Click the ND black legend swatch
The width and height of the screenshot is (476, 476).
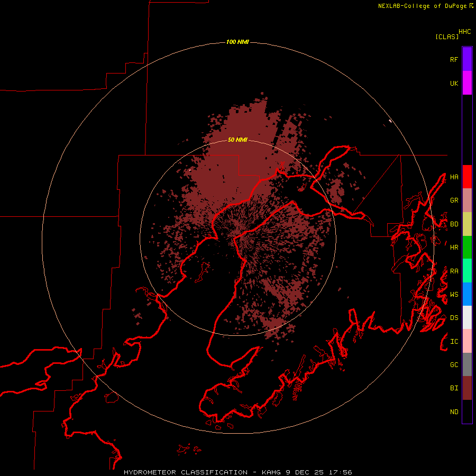click(x=467, y=411)
